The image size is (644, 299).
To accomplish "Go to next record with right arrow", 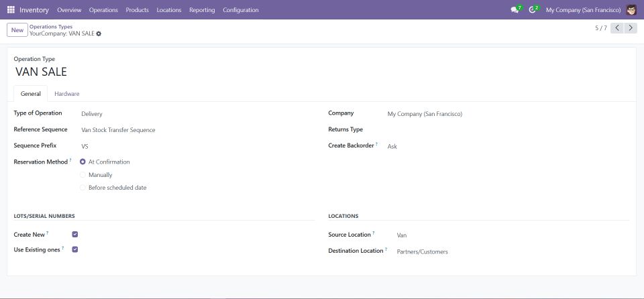I will (631, 28).
